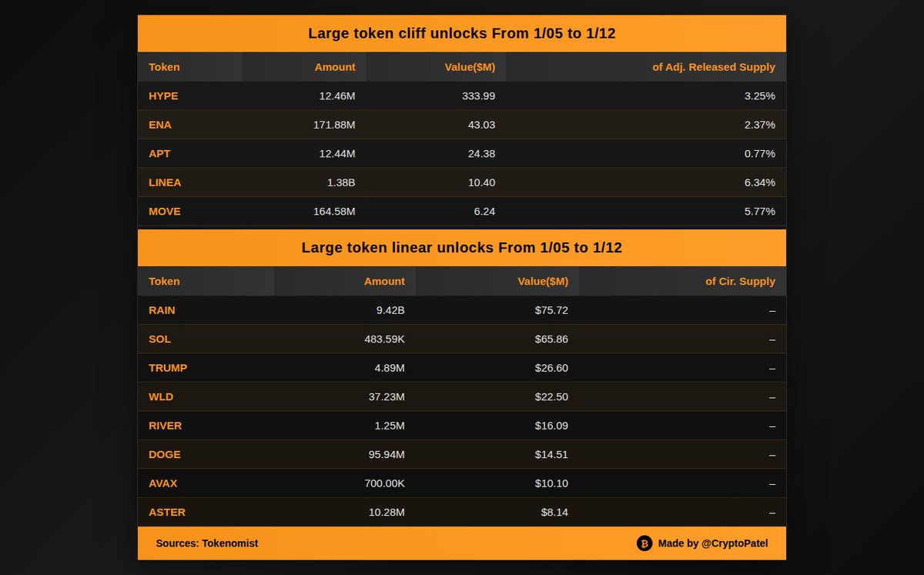The height and width of the screenshot is (575, 924).
Task: Click the Token column header in cliff unlocks table
Action: pyautogui.click(x=164, y=67)
